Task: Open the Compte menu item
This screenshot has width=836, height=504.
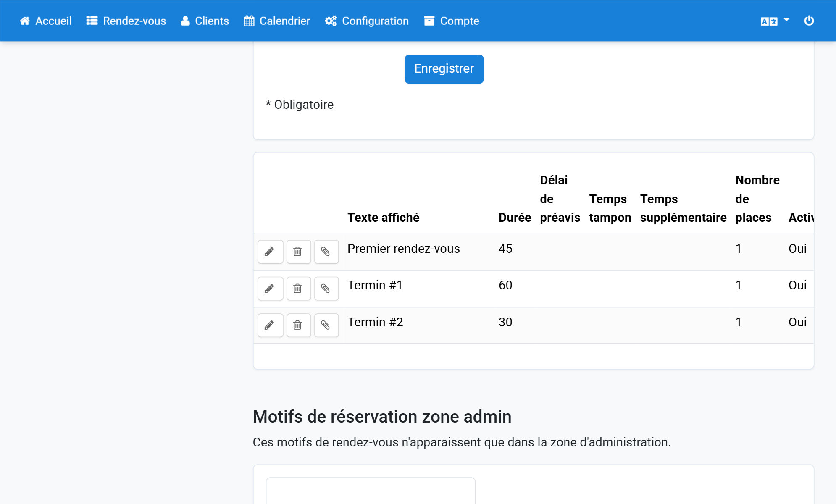Action: tap(452, 21)
